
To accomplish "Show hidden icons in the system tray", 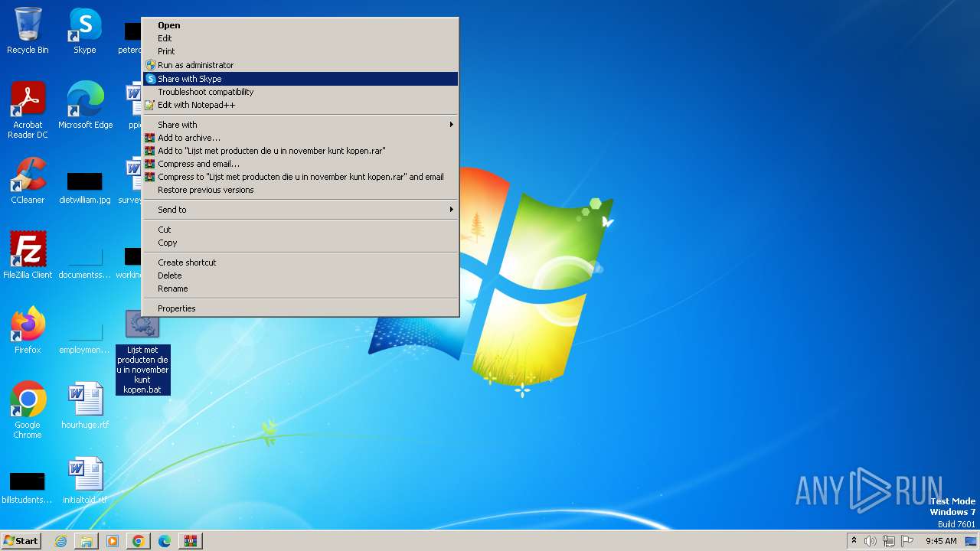I will coord(854,540).
